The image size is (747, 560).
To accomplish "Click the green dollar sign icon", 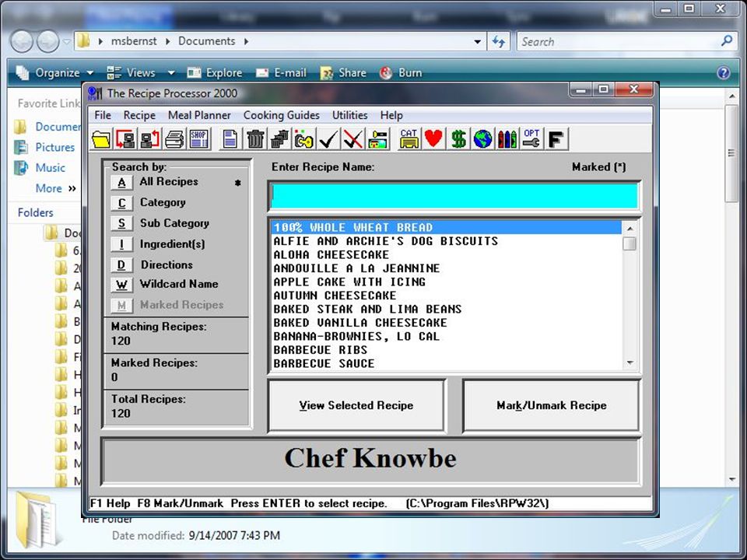I will pos(458,139).
